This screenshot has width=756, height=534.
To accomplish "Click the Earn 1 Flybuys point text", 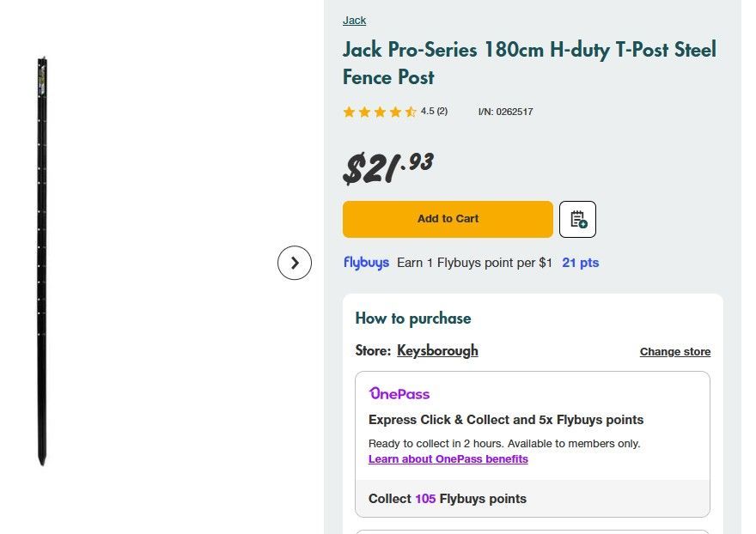I will pos(474,263).
